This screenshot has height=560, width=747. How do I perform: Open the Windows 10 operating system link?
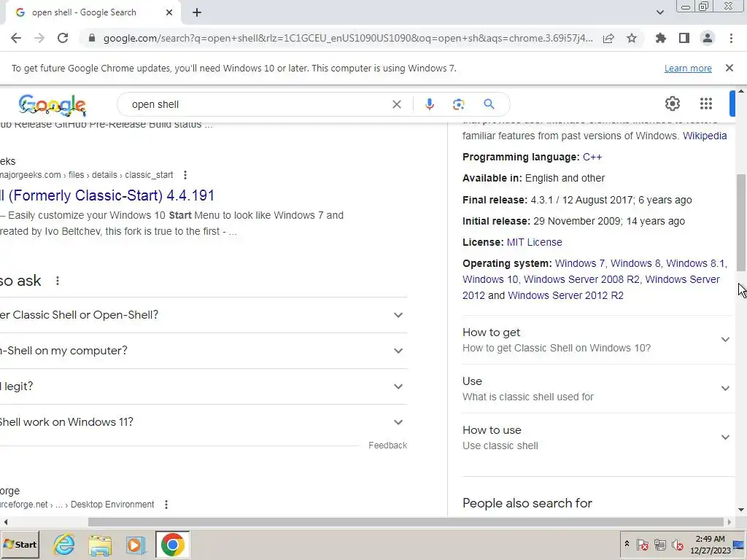click(x=489, y=279)
